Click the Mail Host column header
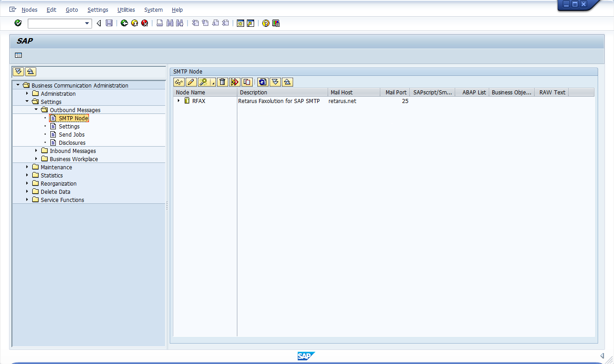The height and width of the screenshot is (364, 614). (341, 92)
